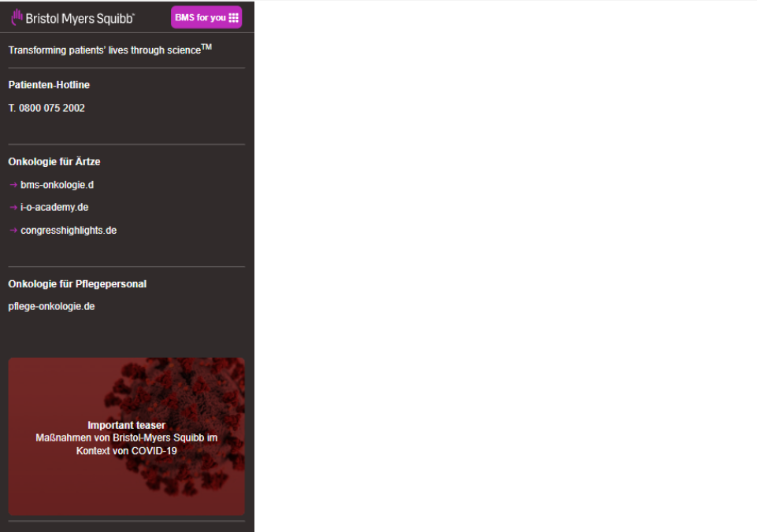Select the Onkologie für Ärtze heading
The image size is (757, 532).
click(54, 161)
